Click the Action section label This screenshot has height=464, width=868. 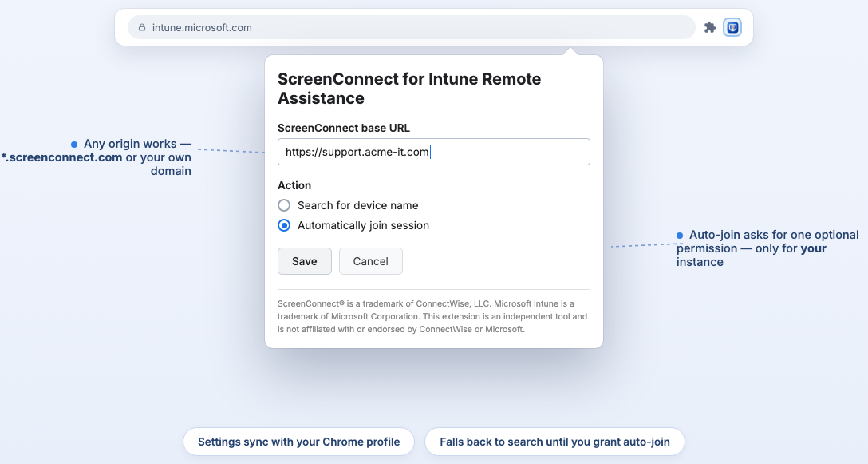294,186
